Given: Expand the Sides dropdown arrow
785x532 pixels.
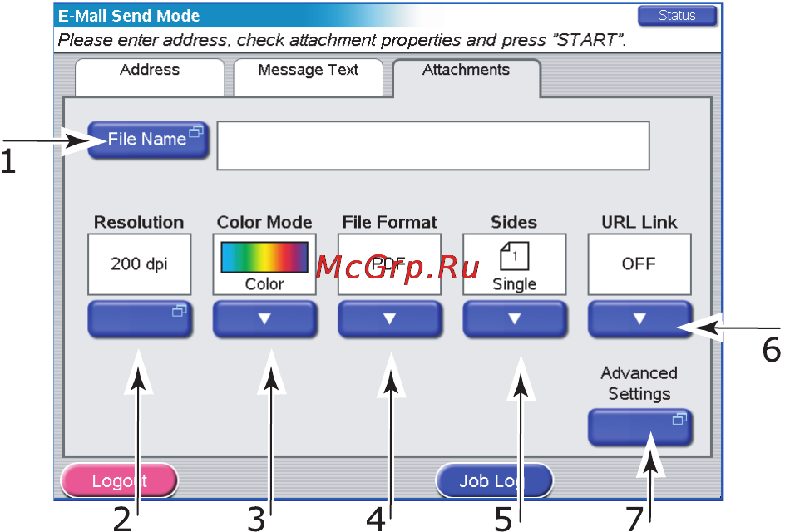Looking at the screenshot, I should pyautogui.click(x=515, y=318).
